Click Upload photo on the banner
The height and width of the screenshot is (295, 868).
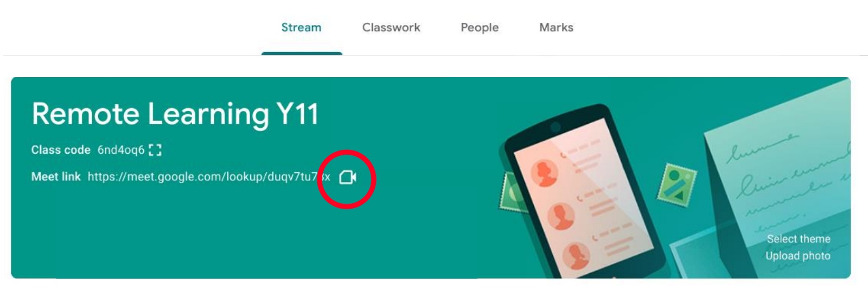point(798,255)
